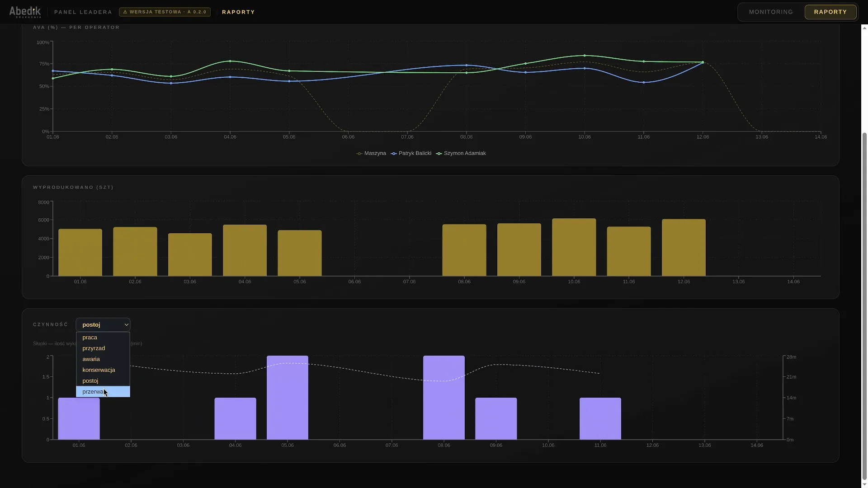Click Patryk Balicki's data point at 11.06
The height and width of the screenshot is (488, 868).
coord(644,83)
